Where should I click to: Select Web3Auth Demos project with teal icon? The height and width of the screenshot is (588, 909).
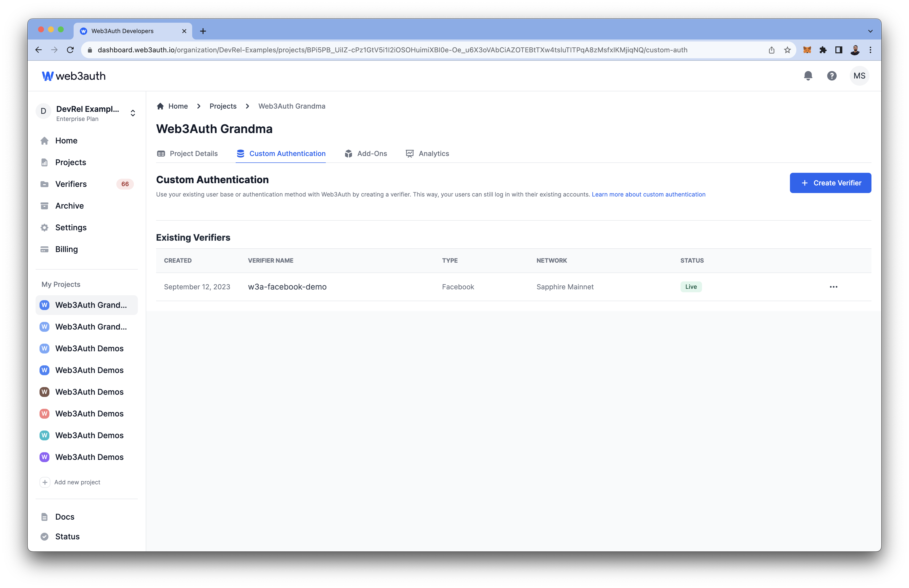(86, 435)
